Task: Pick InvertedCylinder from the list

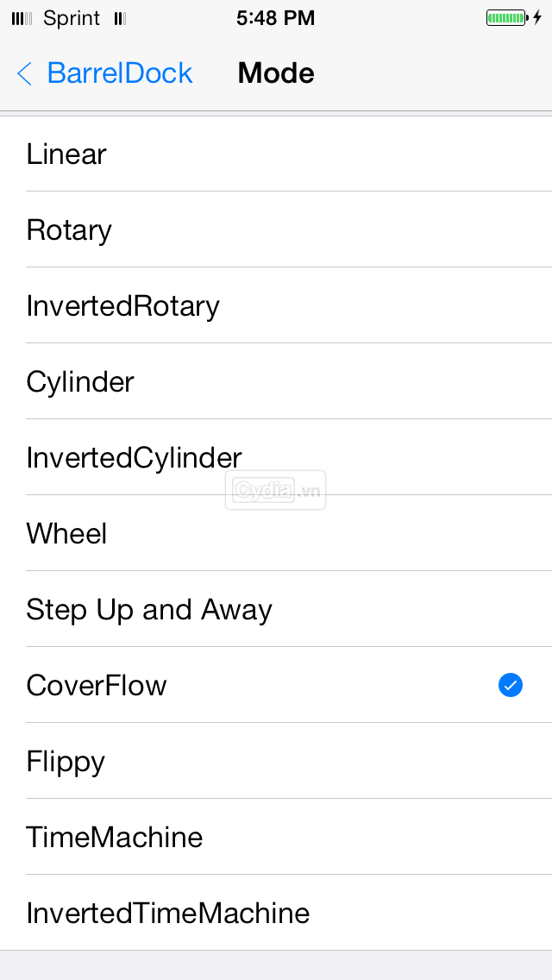Action: point(276,457)
